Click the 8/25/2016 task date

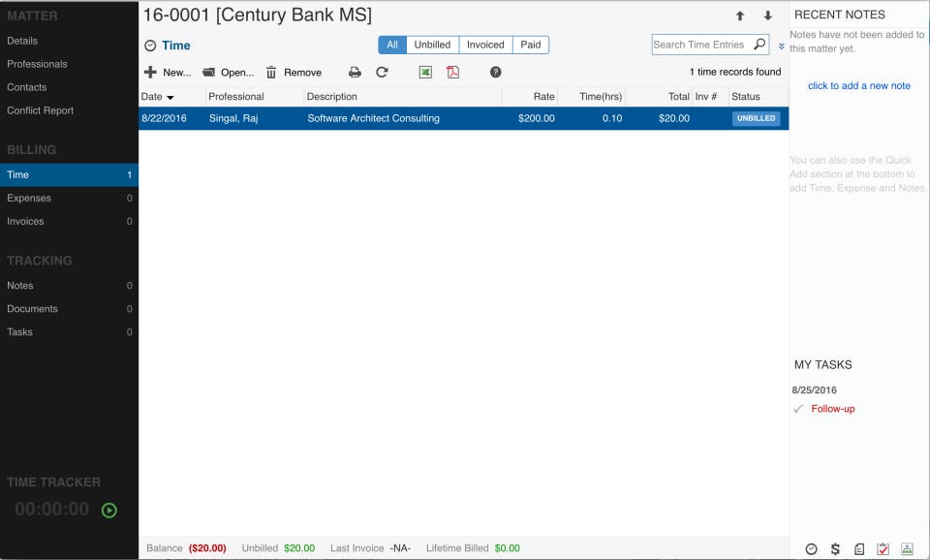pyautogui.click(x=814, y=390)
